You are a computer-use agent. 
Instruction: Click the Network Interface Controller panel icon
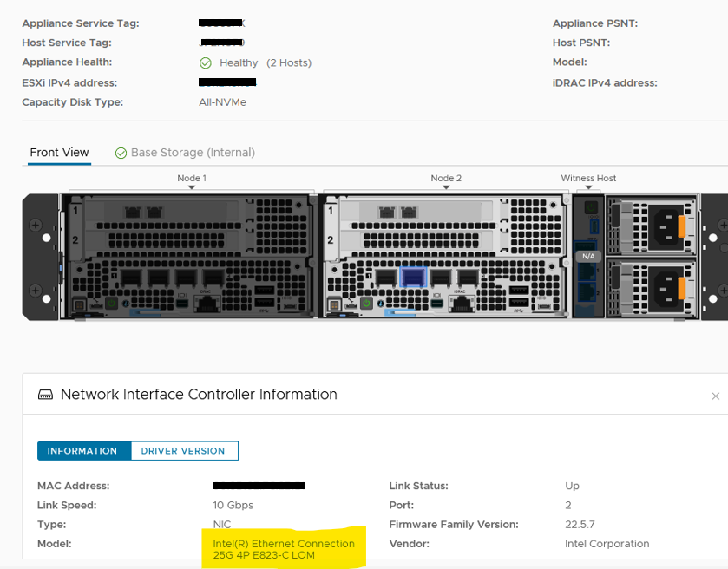click(x=46, y=394)
